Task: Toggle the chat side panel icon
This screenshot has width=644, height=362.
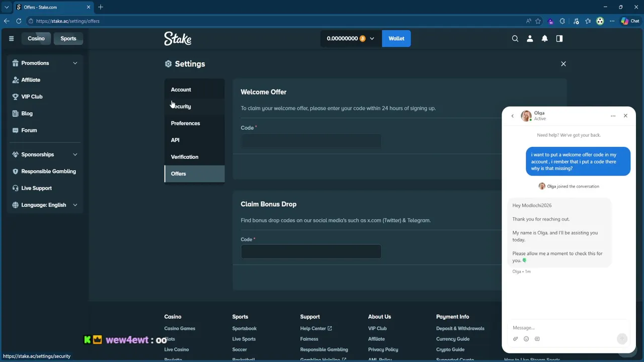Action: pos(559,38)
